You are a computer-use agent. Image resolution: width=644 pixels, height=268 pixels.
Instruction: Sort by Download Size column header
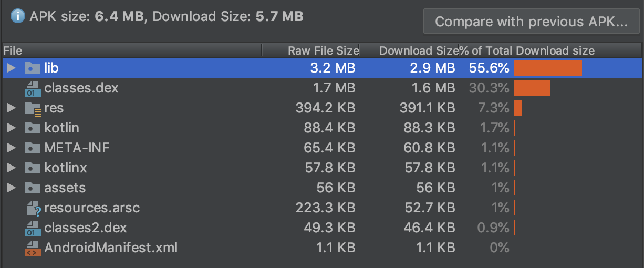418,50
